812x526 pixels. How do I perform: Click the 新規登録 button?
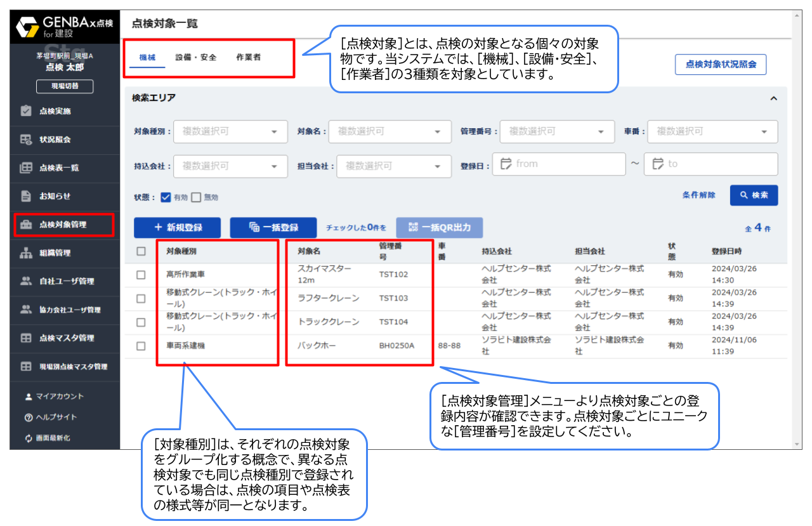[177, 227]
